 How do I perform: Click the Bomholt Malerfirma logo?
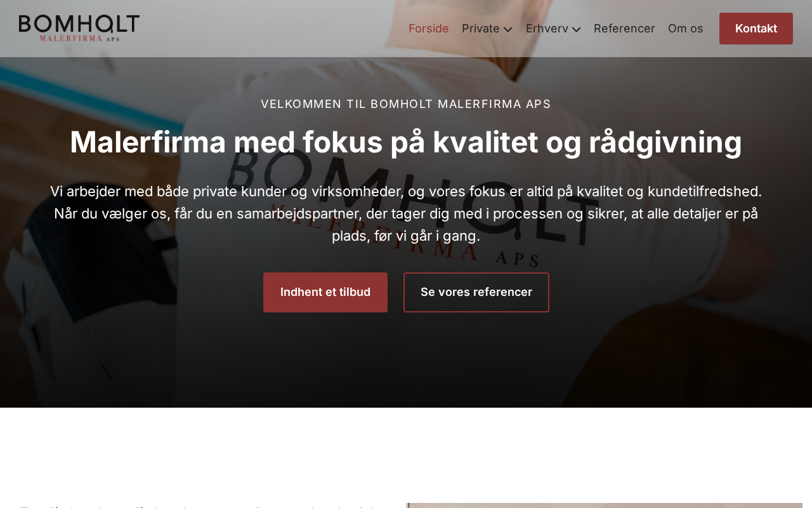click(79, 29)
